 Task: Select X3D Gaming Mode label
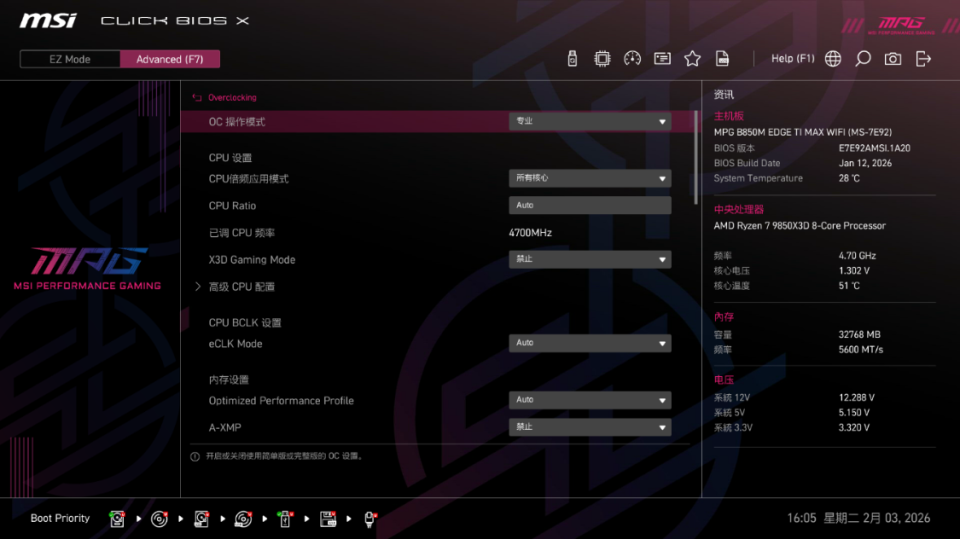click(252, 260)
